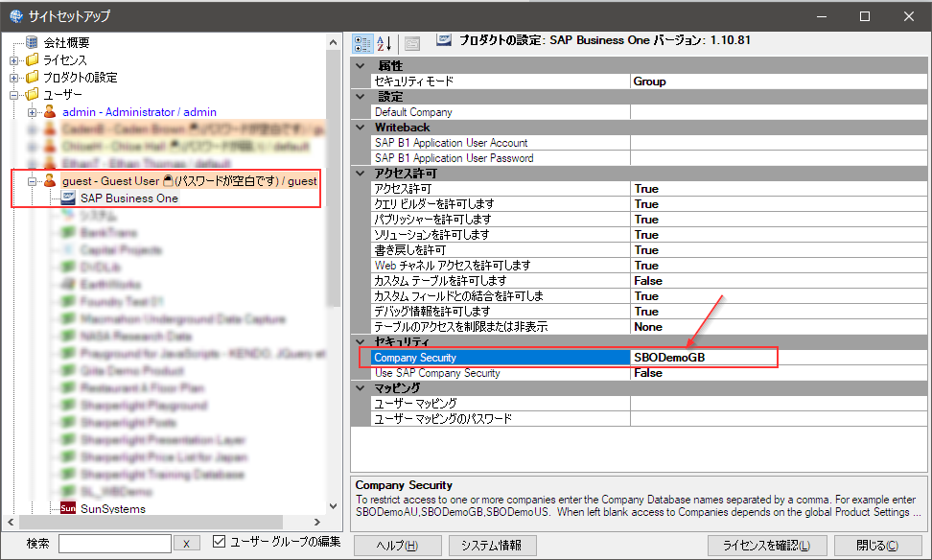Collapse the ユーザー tree node
This screenshot has height=560, width=932.
(x=13, y=95)
